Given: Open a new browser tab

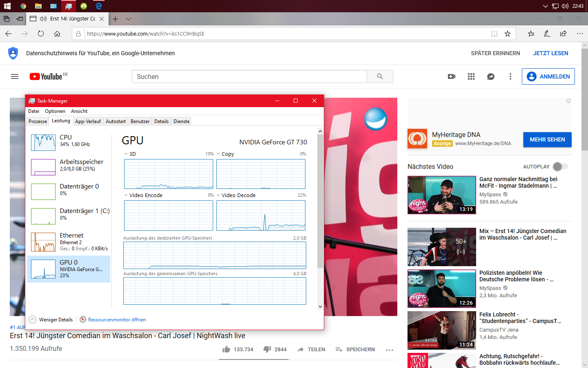Looking at the screenshot, I should pos(116,19).
